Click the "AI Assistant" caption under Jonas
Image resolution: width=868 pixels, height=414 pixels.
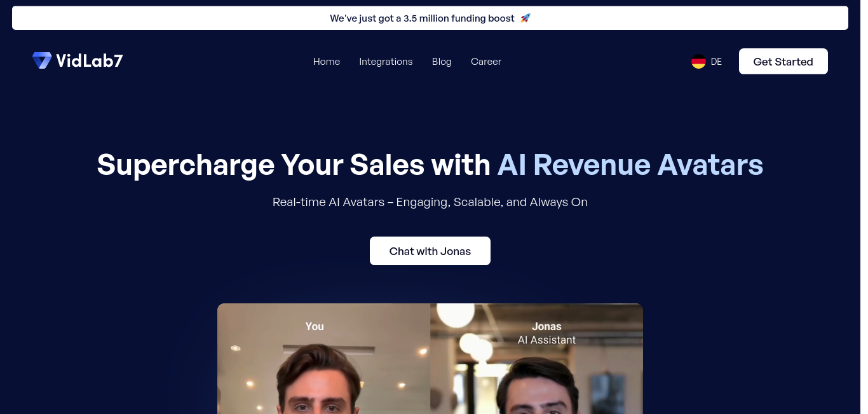[546, 340]
